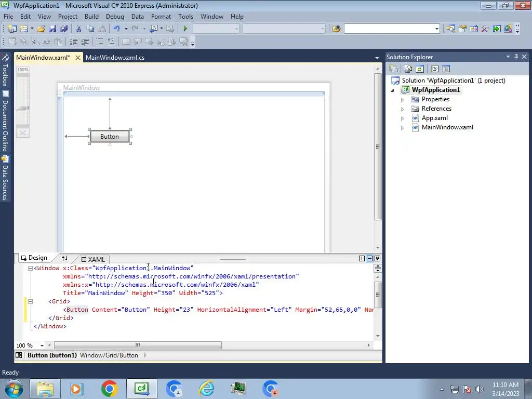
Task: Switch to horizontal split view
Action: [x=369, y=259]
